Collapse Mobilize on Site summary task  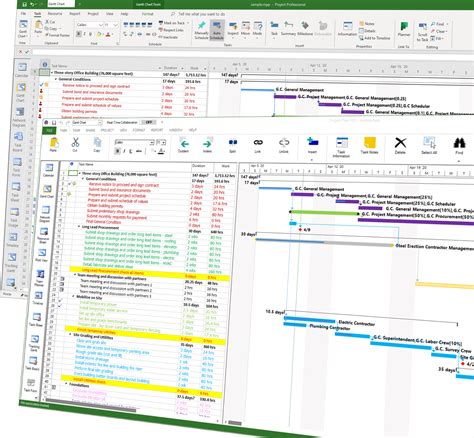pyautogui.click(x=74, y=296)
